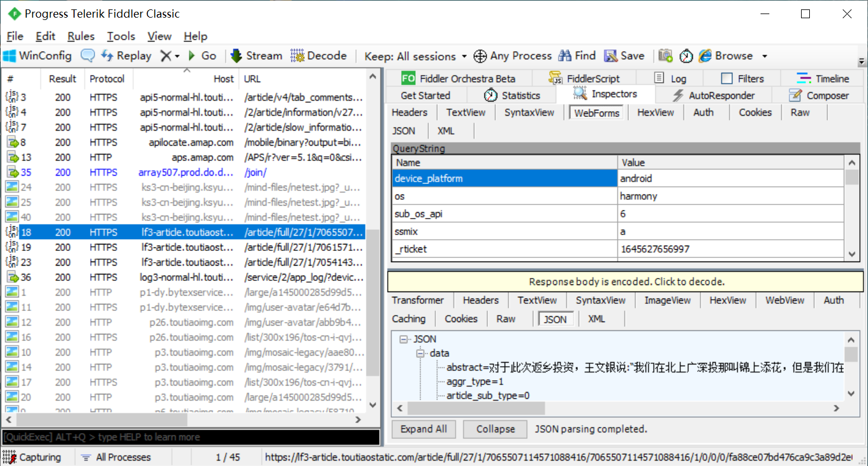Collapse the data node in the JSON tree
Viewport: 868px width, 466px height.
click(419, 353)
